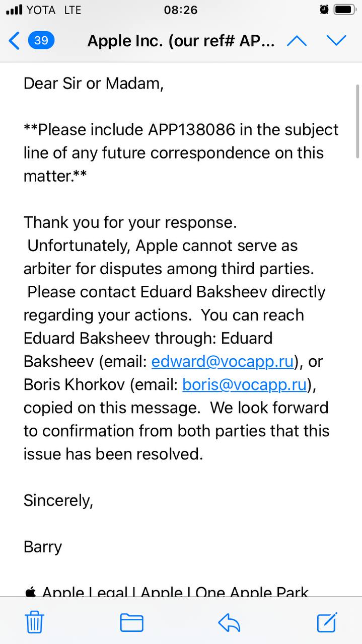
Task: Compose a new message
Action: click(327, 622)
